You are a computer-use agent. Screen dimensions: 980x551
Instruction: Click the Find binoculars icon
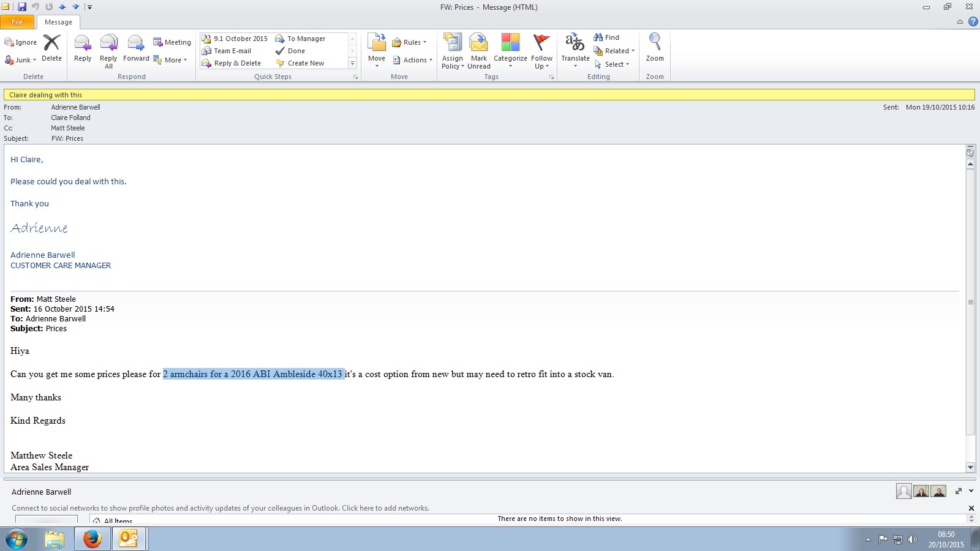tap(598, 37)
